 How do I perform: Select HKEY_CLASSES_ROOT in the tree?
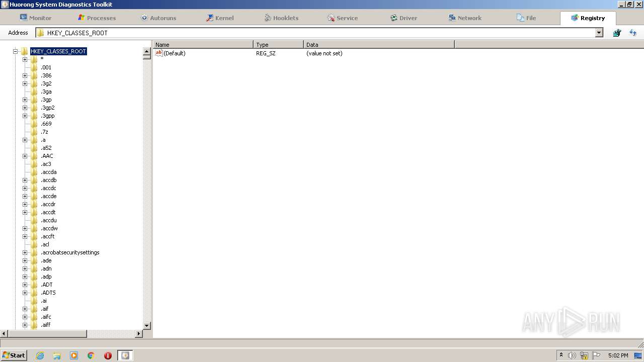[58, 51]
